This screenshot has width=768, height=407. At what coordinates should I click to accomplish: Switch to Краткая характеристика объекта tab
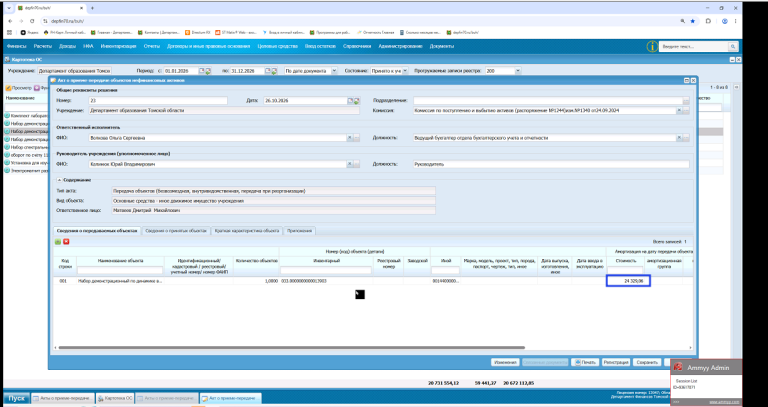pos(247,231)
